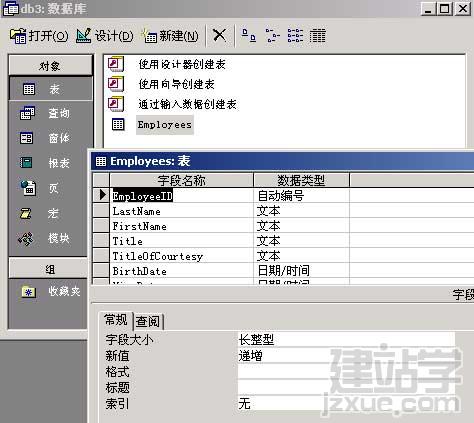Click the delete X toolbar icon
The image size is (474, 423).
click(219, 35)
